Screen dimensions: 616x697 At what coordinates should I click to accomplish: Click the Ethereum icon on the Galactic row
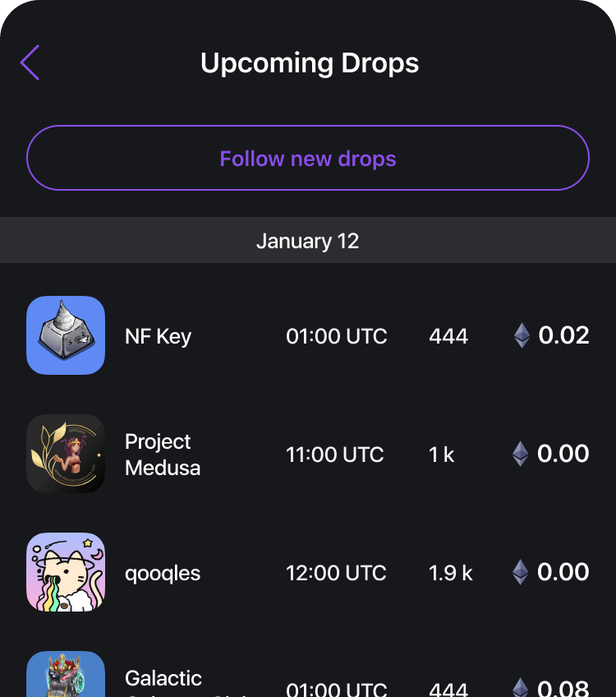pyautogui.click(x=521, y=689)
